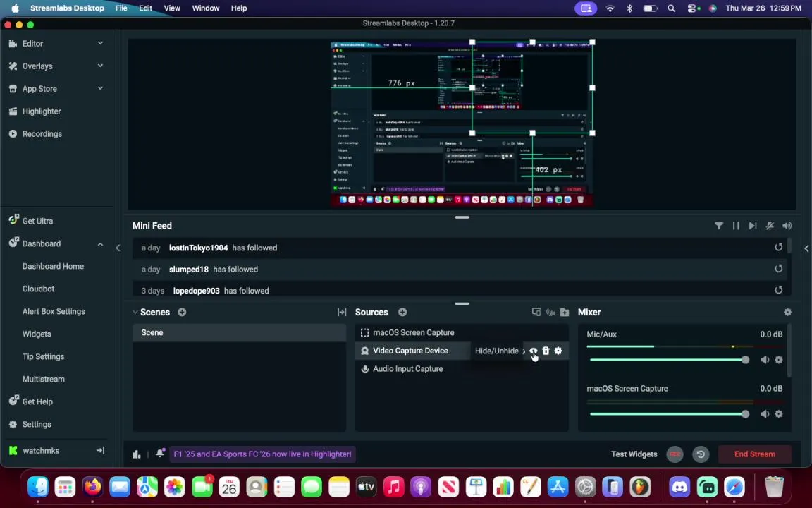812x508 pixels.
Task: Toggle visibility of Video Capture Device
Action: [533, 351]
